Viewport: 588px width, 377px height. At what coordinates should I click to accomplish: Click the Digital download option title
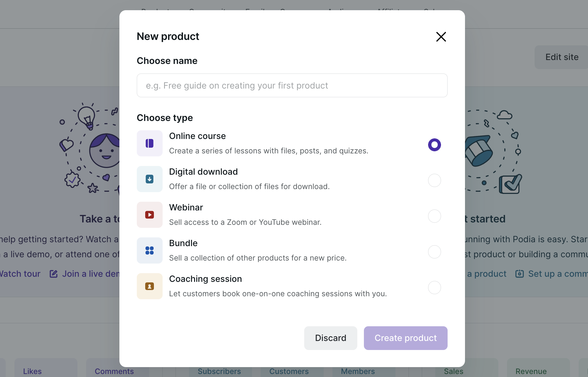pos(203,172)
